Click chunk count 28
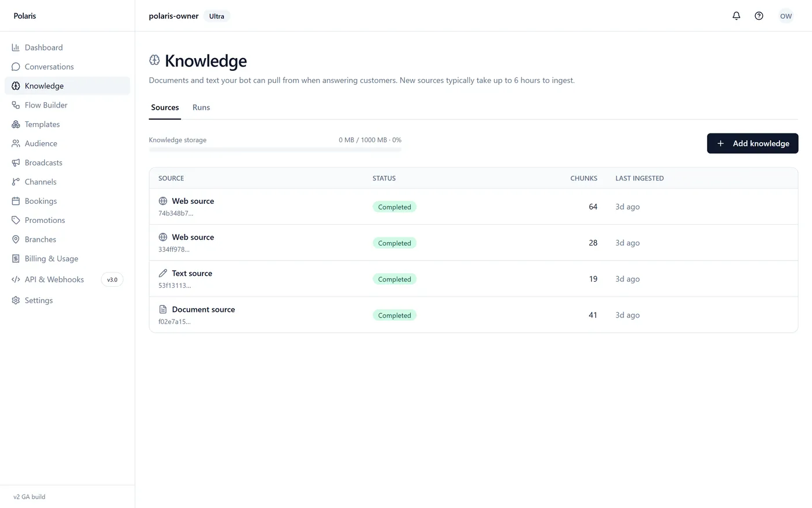Viewport: 812px width, 508px height. [x=593, y=243]
